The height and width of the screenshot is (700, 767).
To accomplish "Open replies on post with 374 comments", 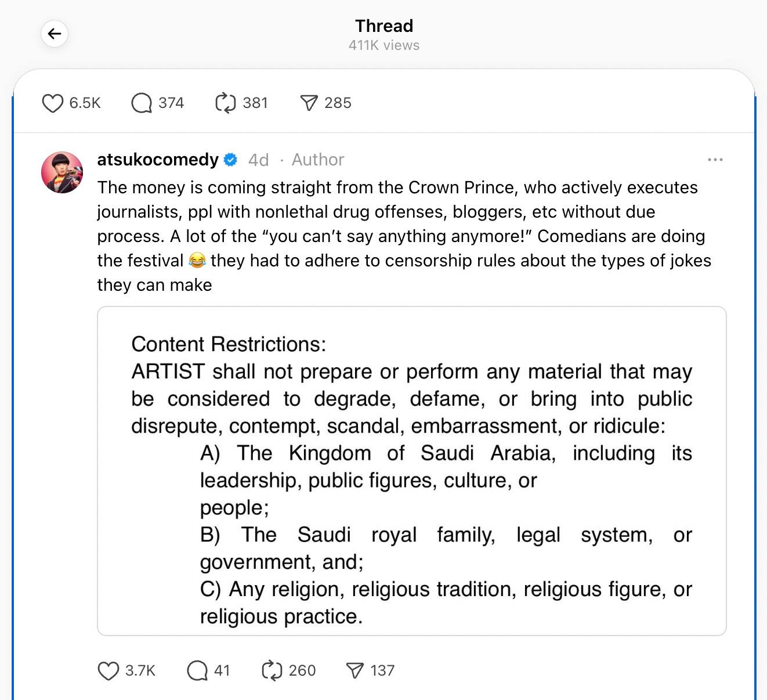I will tap(142, 103).
